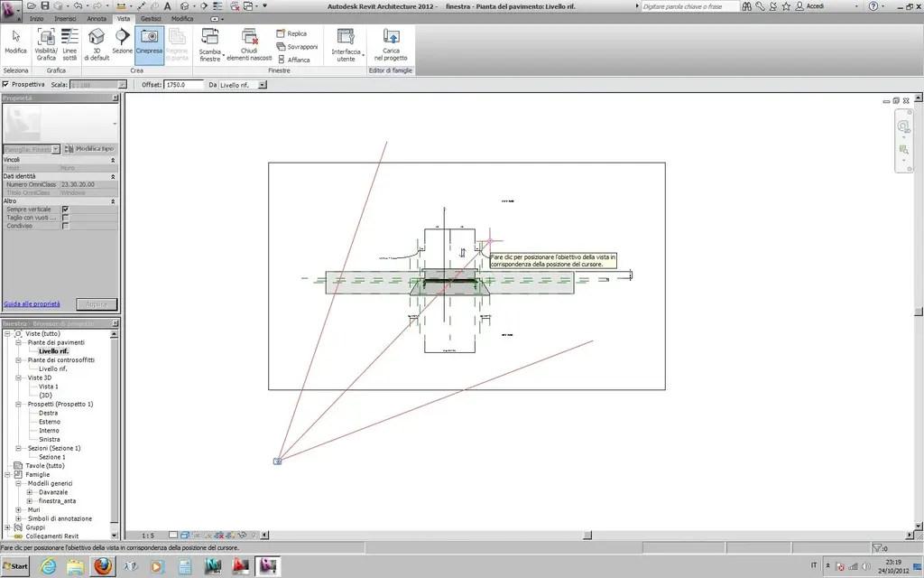Click the 1 : 5 view scale
This screenshot has width=924, height=578.
coord(148,536)
